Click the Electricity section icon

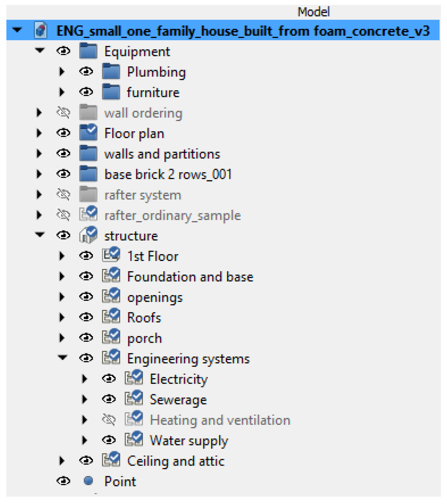(134, 378)
